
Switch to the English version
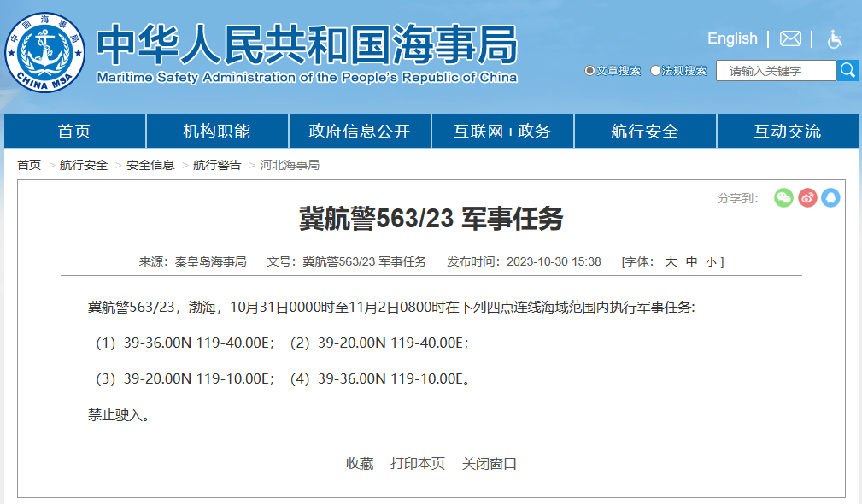[732, 38]
